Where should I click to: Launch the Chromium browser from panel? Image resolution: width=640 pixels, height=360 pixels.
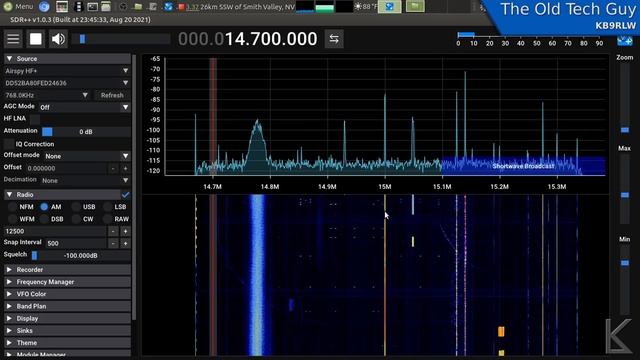(44, 6)
